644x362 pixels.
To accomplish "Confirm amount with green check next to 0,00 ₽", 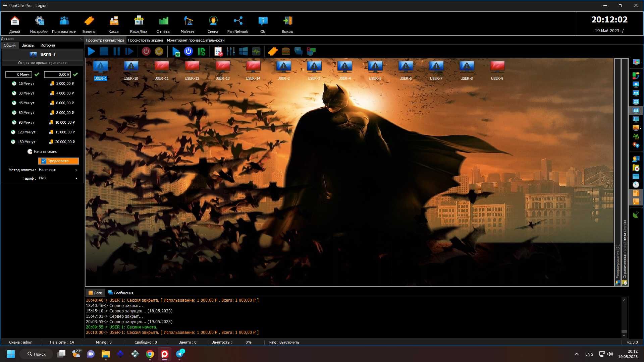I will pyautogui.click(x=75, y=74).
